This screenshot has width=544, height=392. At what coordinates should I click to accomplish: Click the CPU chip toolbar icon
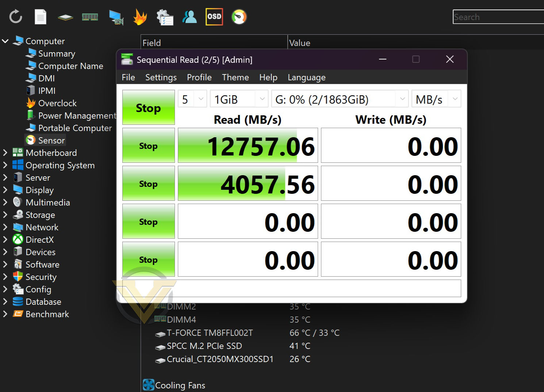65,17
